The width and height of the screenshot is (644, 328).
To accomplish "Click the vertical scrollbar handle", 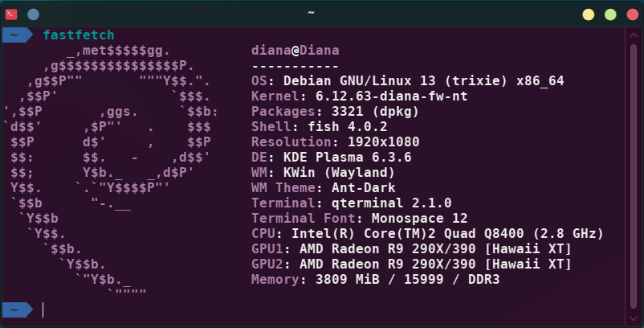I will pyautogui.click(x=633, y=177).
